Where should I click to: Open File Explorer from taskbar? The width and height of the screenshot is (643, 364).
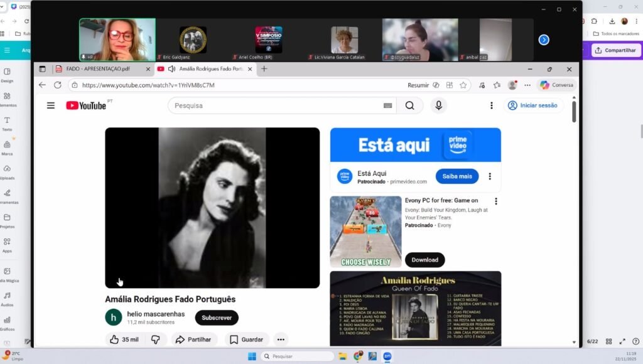coord(342,356)
